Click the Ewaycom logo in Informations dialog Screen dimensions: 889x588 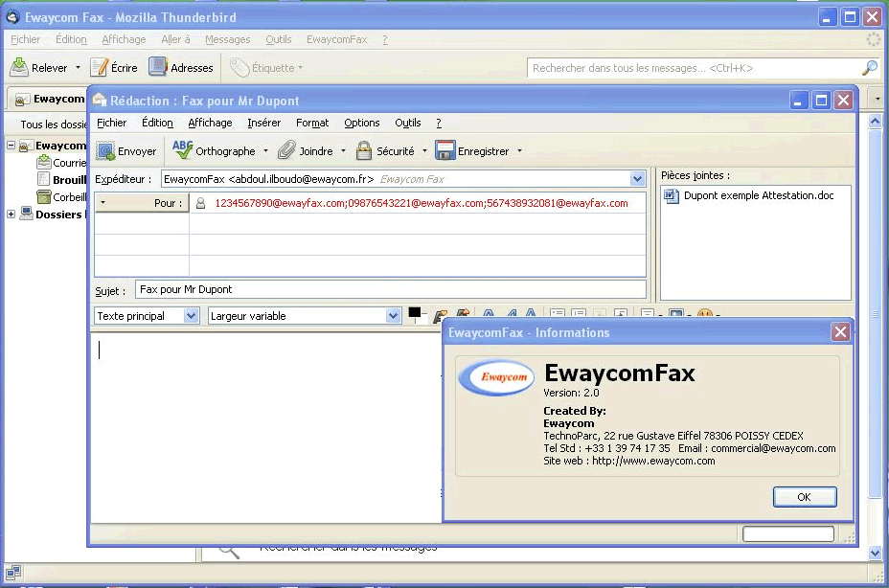[x=496, y=377]
